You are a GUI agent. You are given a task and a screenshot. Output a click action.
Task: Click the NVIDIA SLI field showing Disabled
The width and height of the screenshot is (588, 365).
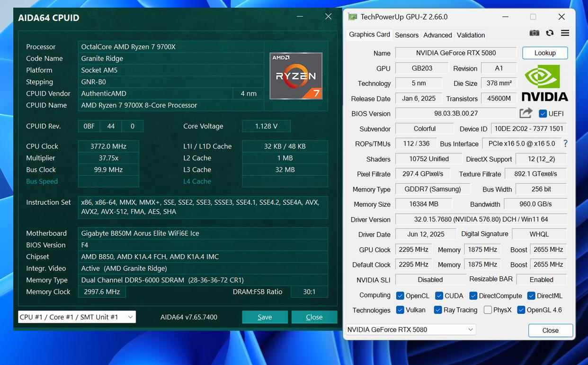(x=430, y=280)
